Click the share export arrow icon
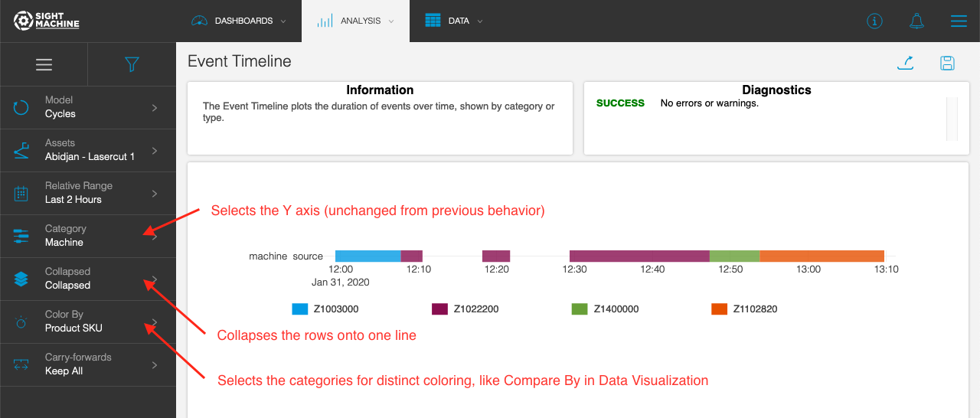The height and width of the screenshot is (418, 980). click(906, 63)
